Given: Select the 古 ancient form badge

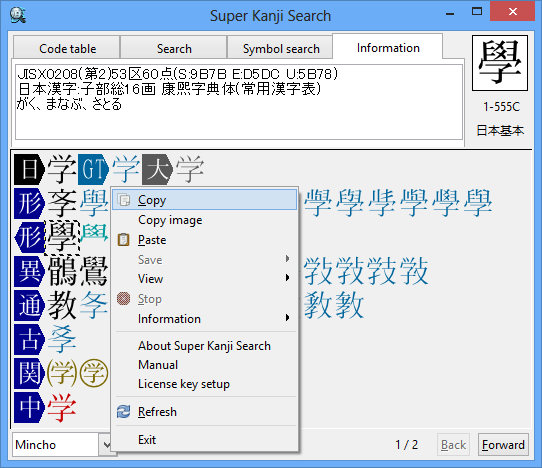Looking at the screenshot, I should (x=29, y=339).
